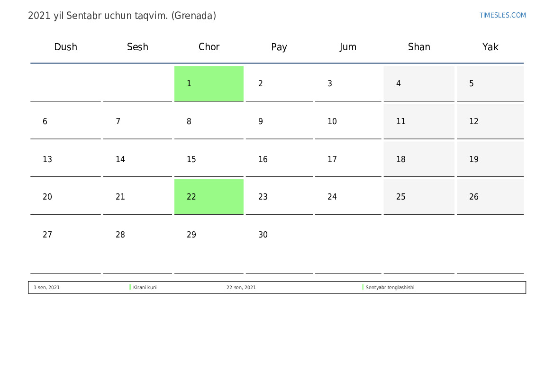Click the Kirani kuni legend entry
The image size is (554, 392).
point(145,287)
